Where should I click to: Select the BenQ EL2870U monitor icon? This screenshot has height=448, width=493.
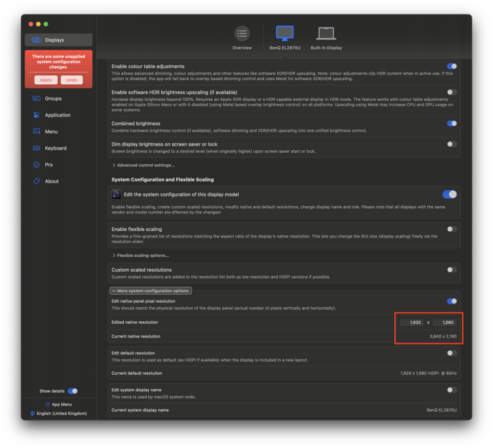[285, 34]
